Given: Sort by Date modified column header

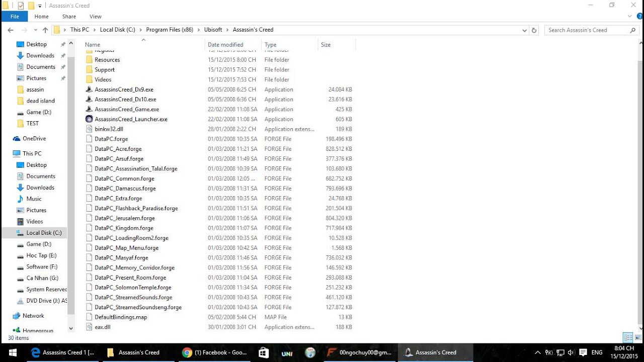Looking at the screenshot, I should 233,45.
